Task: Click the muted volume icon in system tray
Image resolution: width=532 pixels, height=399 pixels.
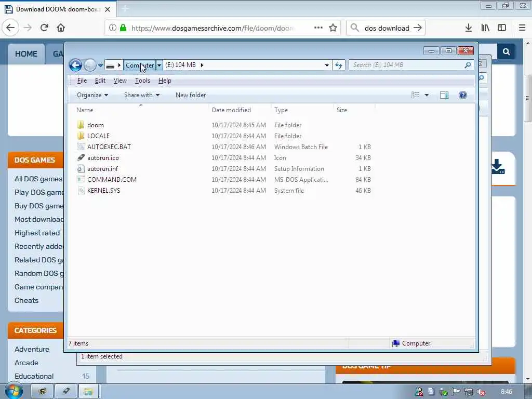Action: click(481, 392)
